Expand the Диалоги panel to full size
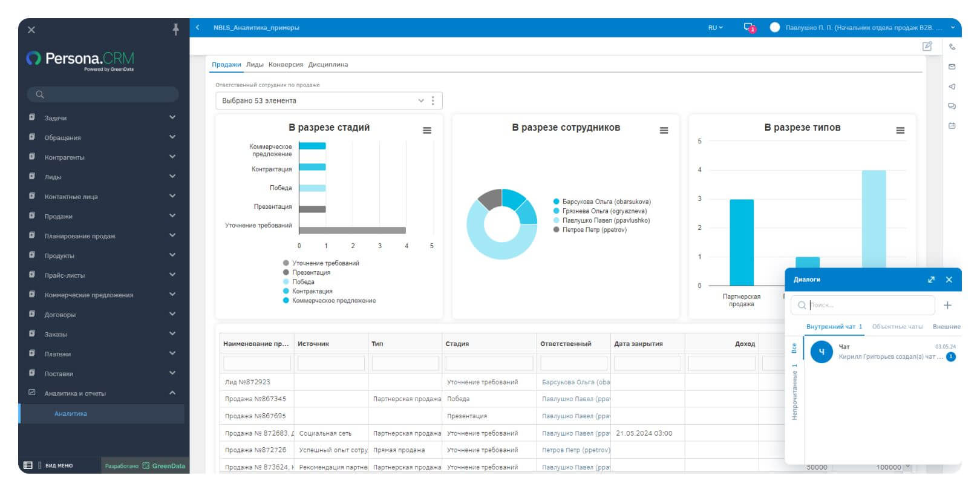The image size is (980, 492). click(931, 280)
